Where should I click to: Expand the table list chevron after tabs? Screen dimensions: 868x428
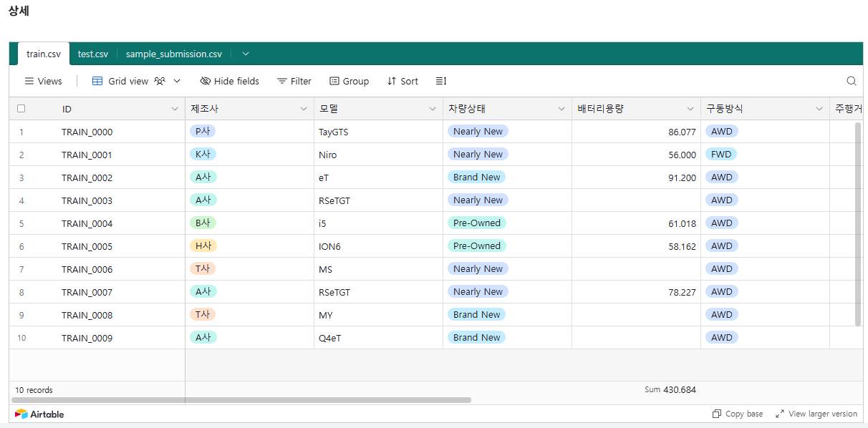(246, 54)
